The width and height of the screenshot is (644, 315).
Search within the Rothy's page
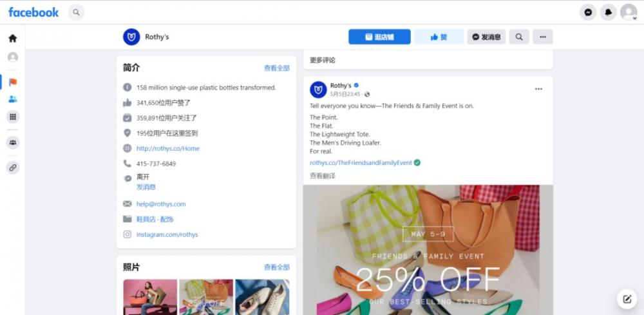coord(519,37)
